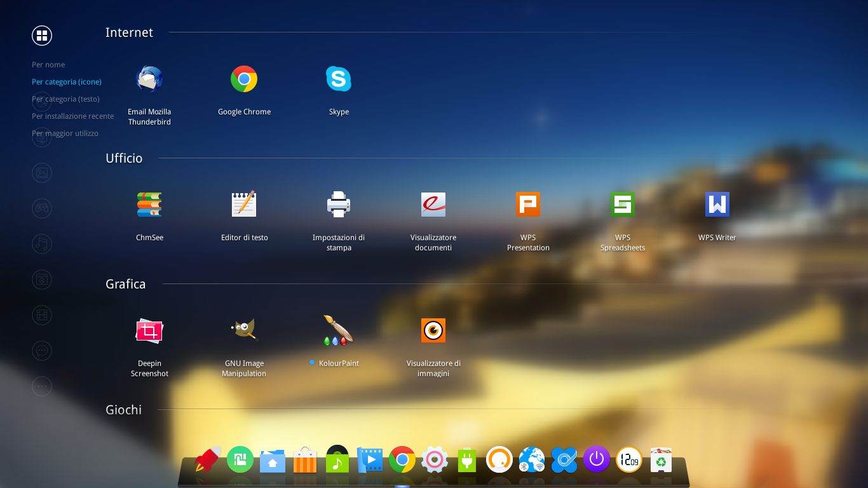Viewport: 868px width, 488px height.
Task: Launch the ChmSee application
Action: point(149,205)
